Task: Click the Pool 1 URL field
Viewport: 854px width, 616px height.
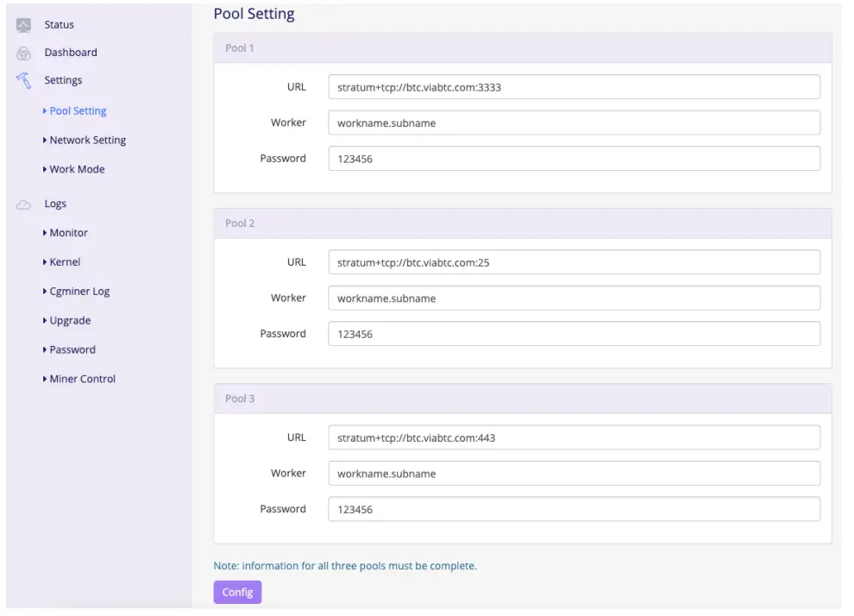Action: [x=574, y=87]
